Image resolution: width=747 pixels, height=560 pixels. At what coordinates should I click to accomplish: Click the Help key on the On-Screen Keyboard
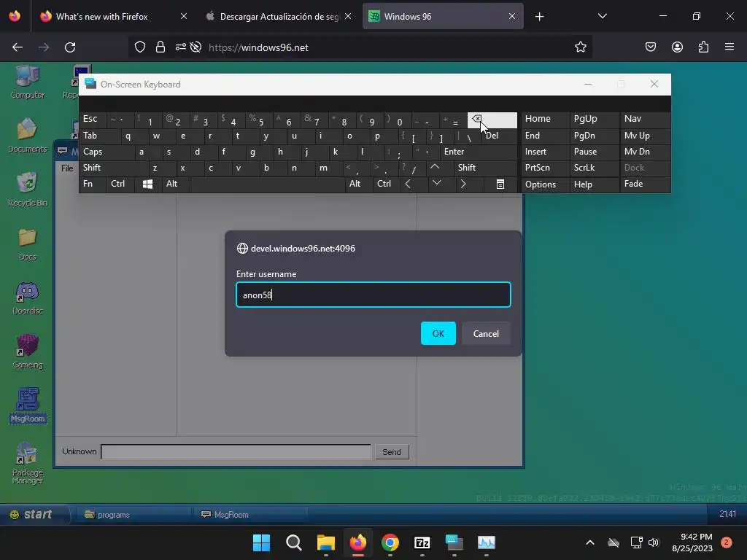(x=595, y=184)
